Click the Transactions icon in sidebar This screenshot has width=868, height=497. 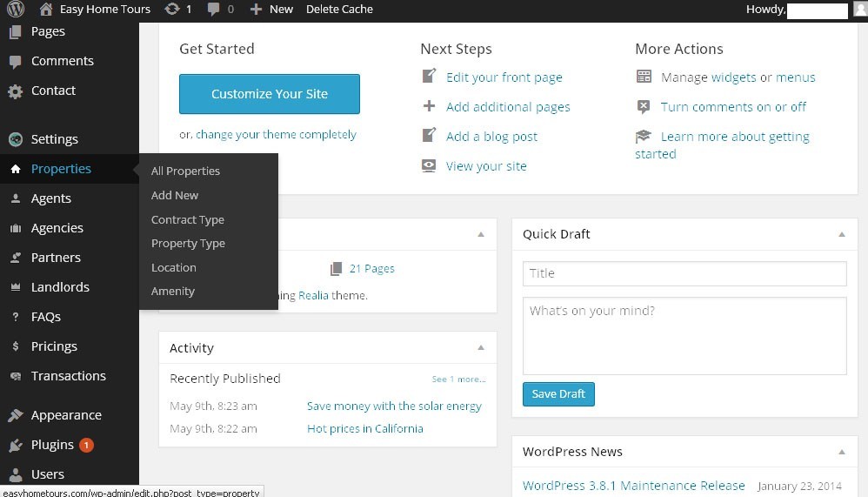point(16,376)
